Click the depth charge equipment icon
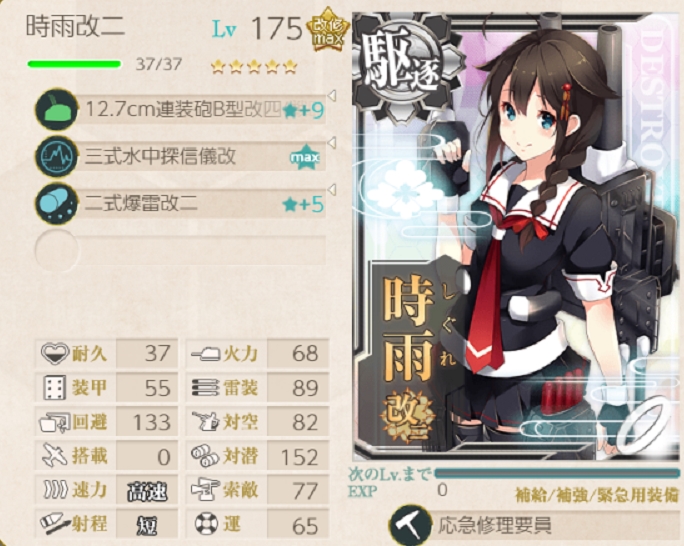 point(57,204)
